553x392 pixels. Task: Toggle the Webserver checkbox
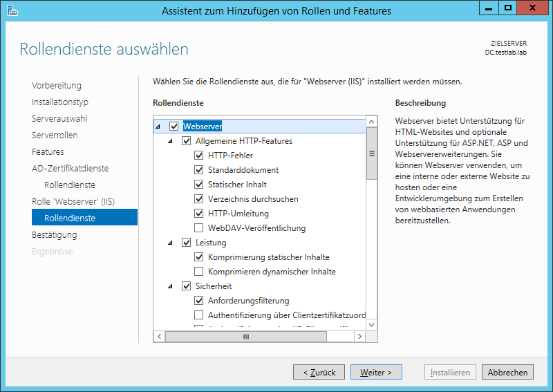click(174, 127)
